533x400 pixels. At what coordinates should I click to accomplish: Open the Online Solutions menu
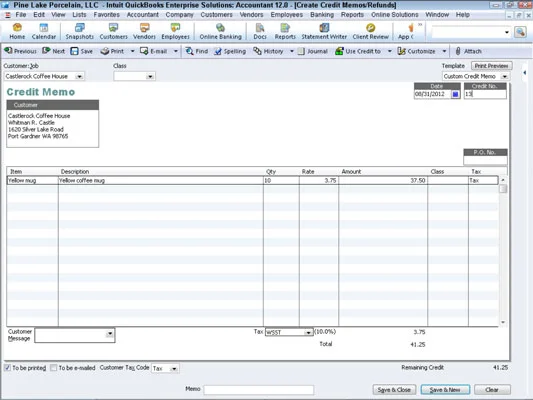coord(395,15)
